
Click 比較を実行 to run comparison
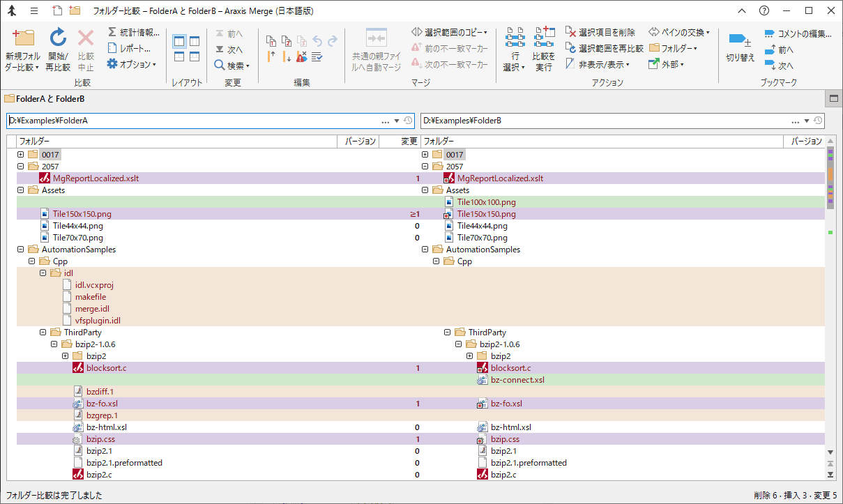pos(544,49)
